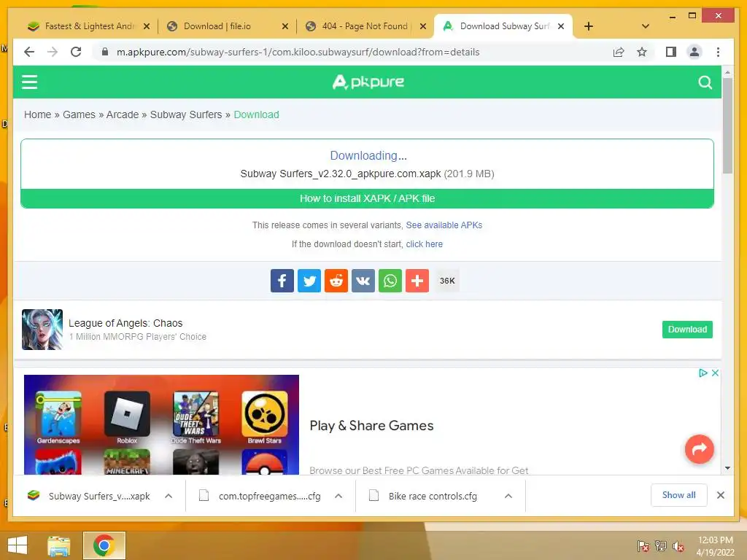Screen dimensions: 747x560
Task: Open a new browser tab
Action: coord(589,26)
